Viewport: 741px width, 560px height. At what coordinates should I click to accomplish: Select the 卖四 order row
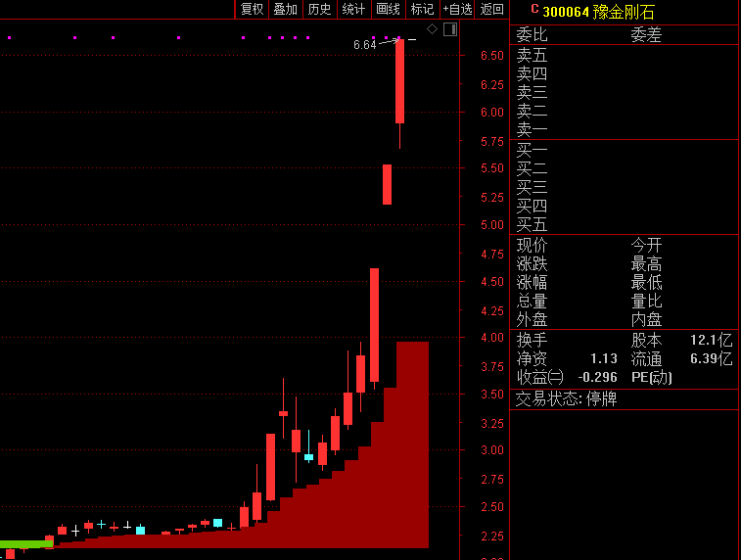coord(624,73)
